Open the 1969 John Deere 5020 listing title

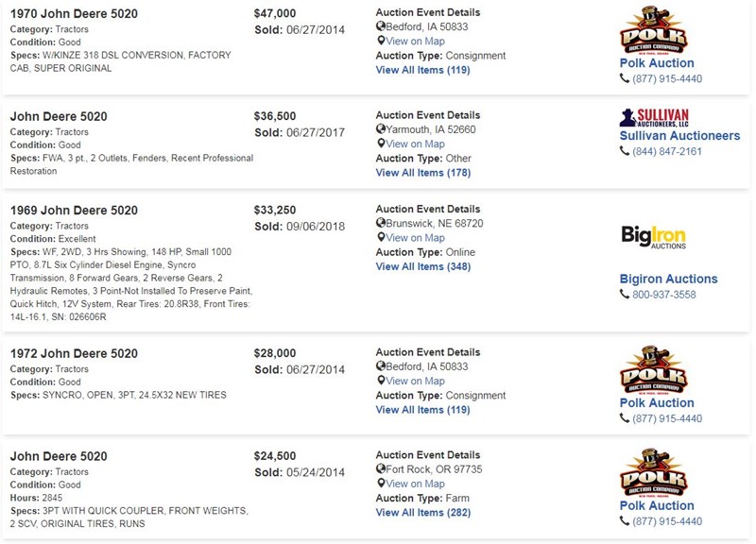pyautogui.click(x=74, y=210)
